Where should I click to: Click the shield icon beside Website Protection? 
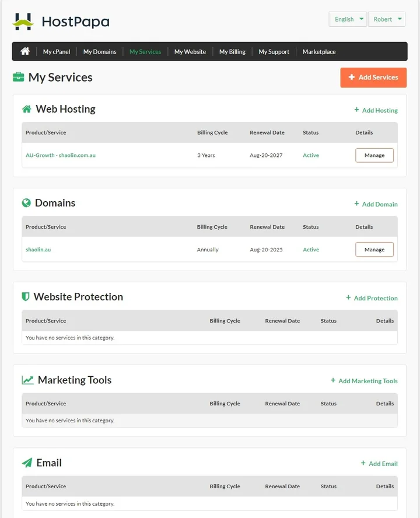pyautogui.click(x=26, y=297)
